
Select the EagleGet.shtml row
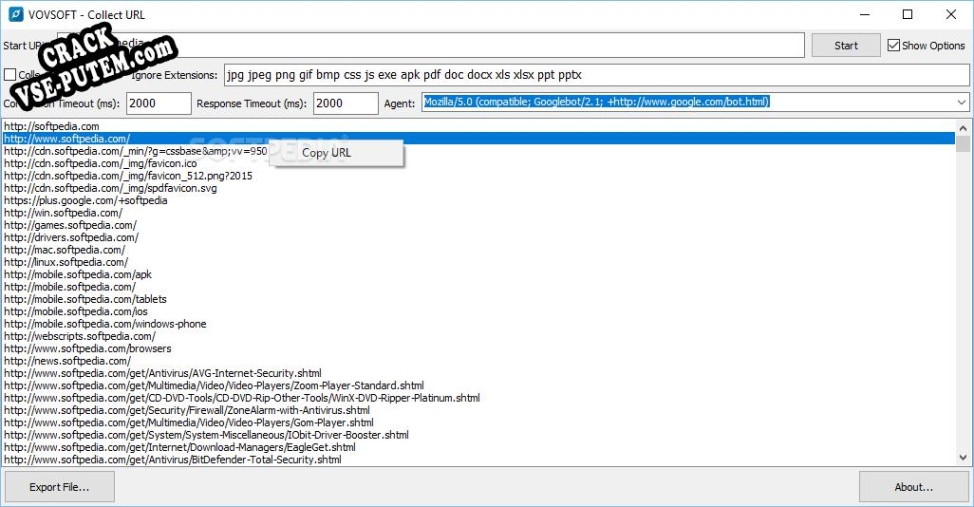click(478, 447)
